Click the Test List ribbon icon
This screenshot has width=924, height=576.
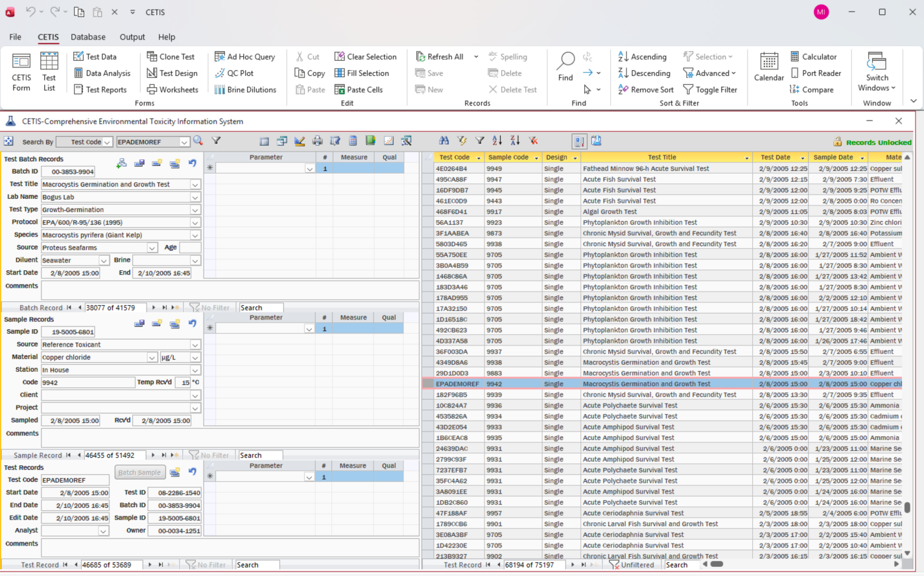coord(49,72)
